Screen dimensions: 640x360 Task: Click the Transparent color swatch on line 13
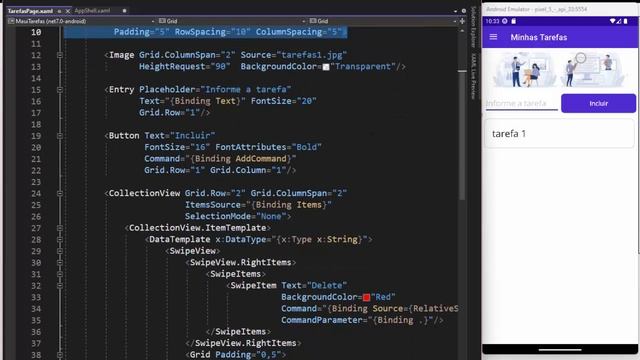pyautogui.click(x=326, y=67)
